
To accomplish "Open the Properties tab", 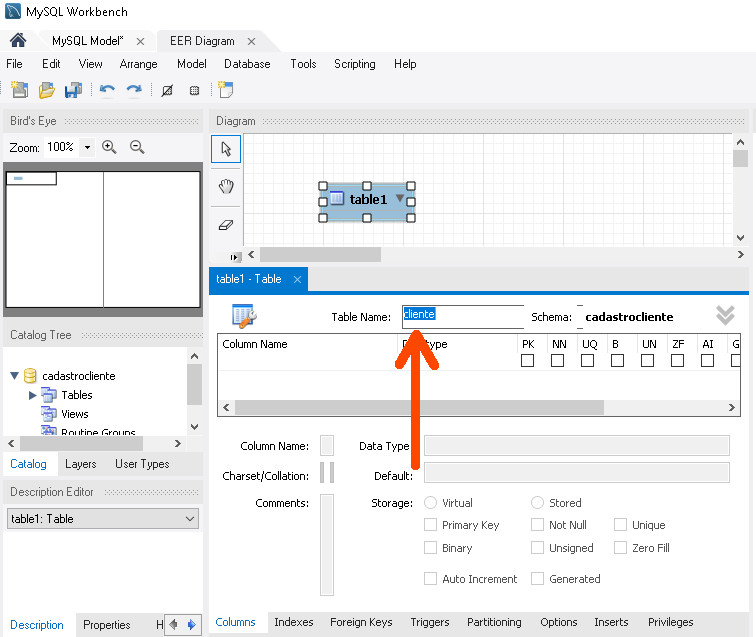I will pyautogui.click(x=107, y=625).
